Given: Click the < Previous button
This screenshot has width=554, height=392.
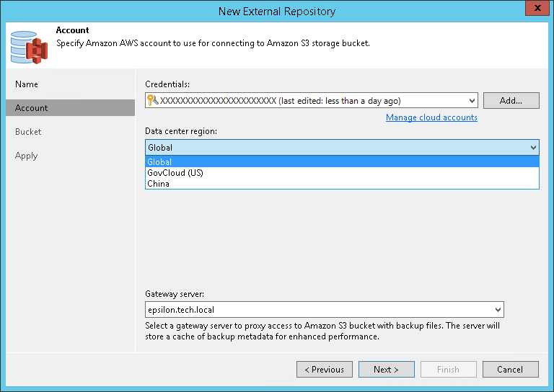Looking at the screenshot, I should tap(325, 370).
